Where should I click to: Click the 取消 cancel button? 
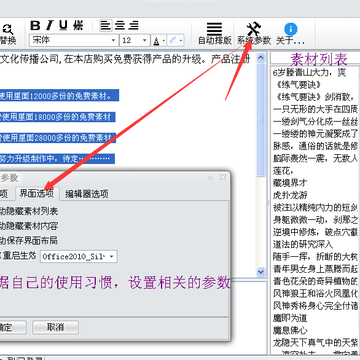pos(55,327)
